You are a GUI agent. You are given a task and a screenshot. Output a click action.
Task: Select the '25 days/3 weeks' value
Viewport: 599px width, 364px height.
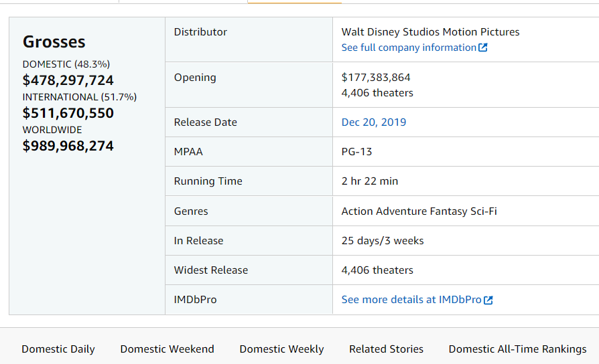pyautogui.click(x=383, y=241)
